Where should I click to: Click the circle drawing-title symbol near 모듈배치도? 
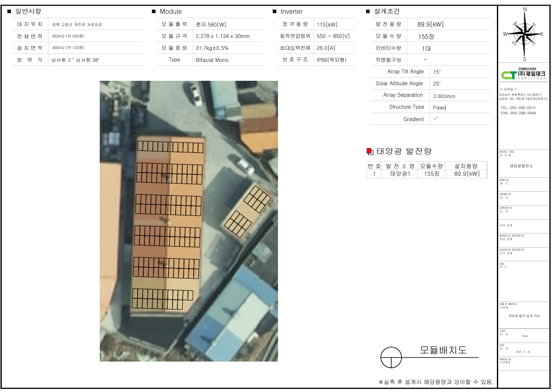tap(391, 357)
